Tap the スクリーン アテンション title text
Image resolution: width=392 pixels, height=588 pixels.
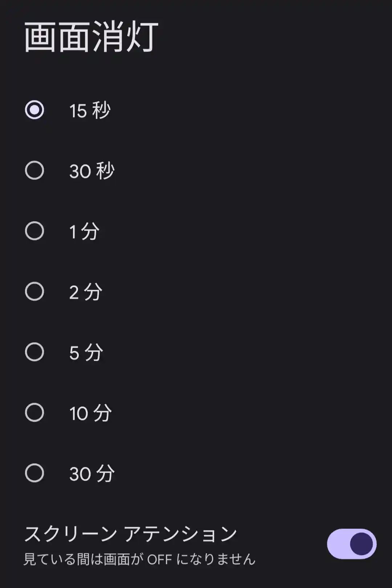point(131,534)
